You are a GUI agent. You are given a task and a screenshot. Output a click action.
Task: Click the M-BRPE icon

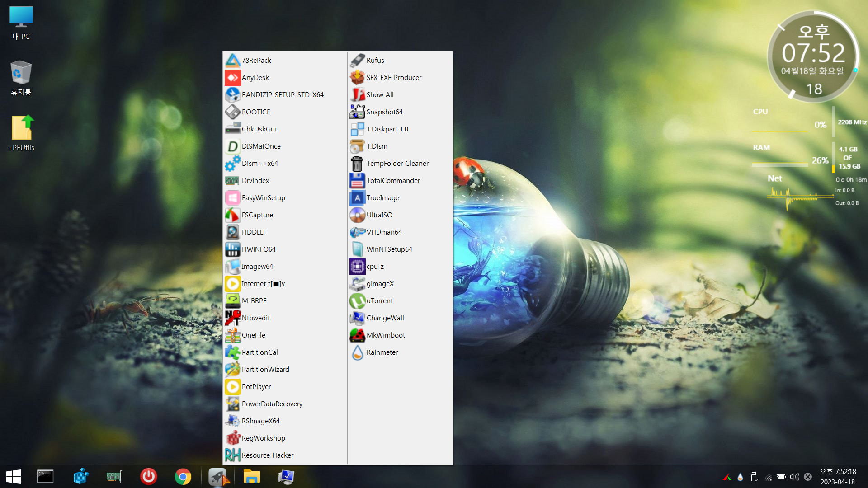click(232, 301)
